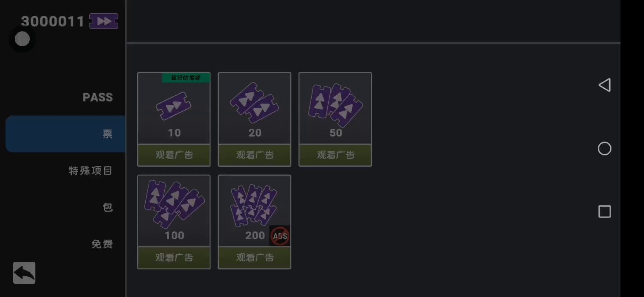
Task: Click 观看广告 button under 200 tickets
Action: tap(255, 258)
